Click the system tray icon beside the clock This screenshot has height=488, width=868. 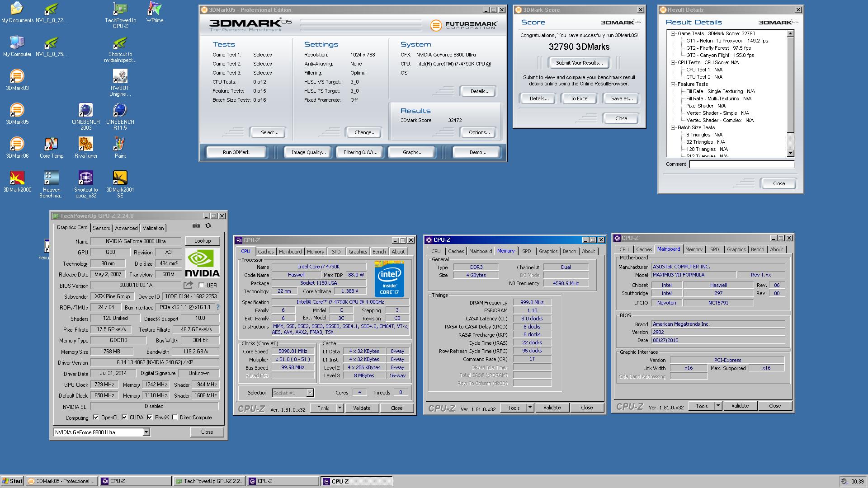[844, 481]
